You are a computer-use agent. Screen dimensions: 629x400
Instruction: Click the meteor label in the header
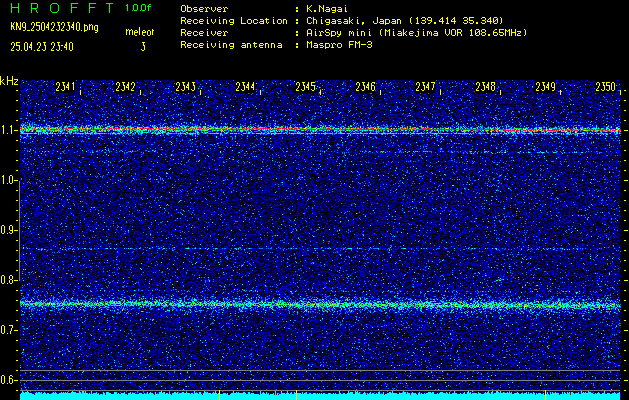coord(140,32)
